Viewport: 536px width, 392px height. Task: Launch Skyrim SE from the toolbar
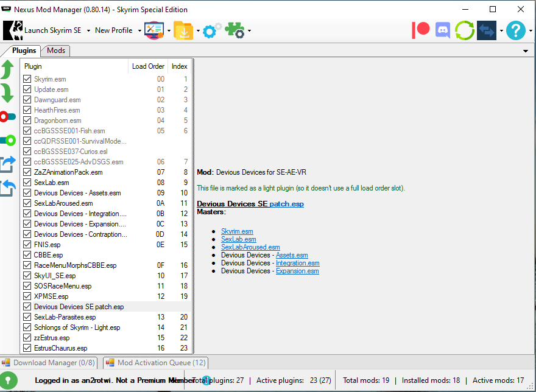[x=43, y=30]
